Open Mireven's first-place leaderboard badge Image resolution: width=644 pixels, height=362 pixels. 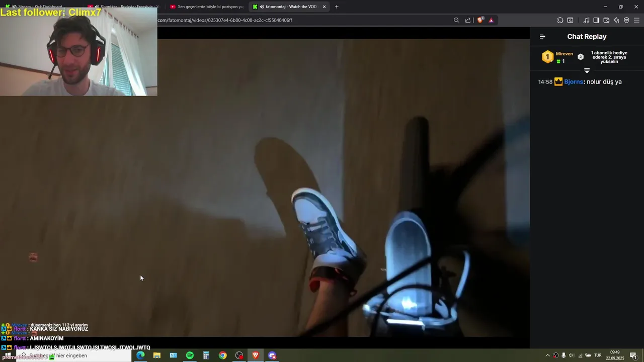point(547,57)
